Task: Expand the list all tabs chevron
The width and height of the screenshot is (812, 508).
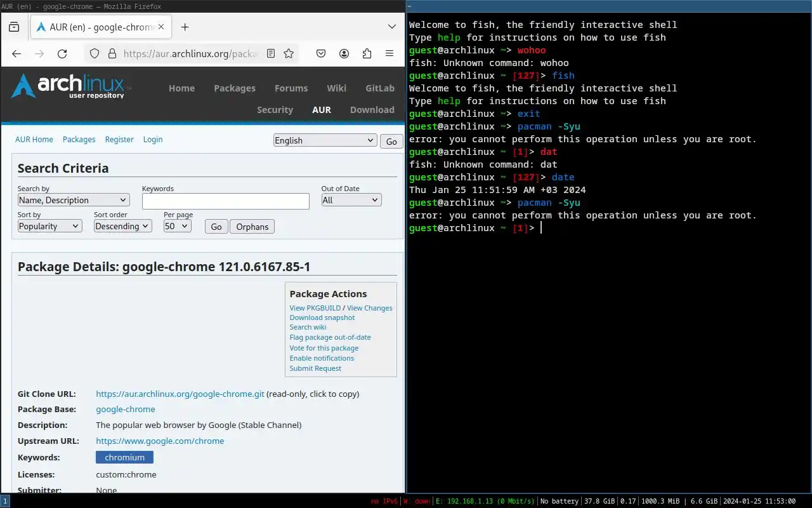Action: pyautogui.click(x=392, y=27)
